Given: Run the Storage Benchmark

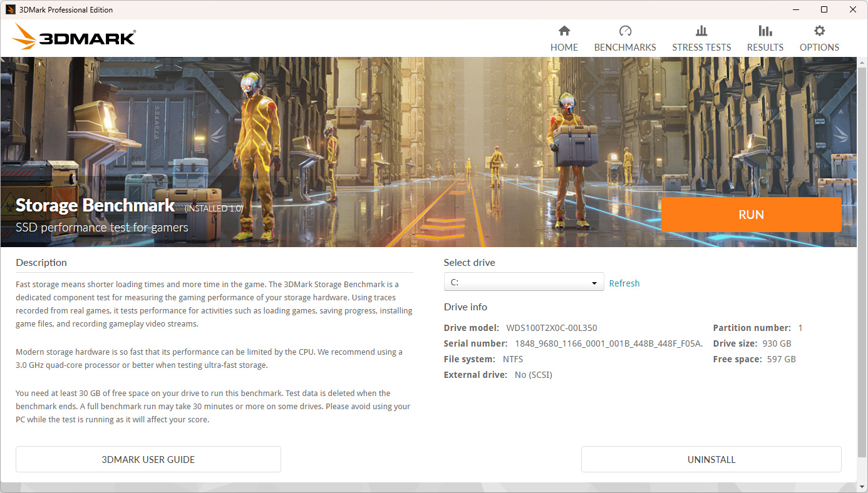Looking at the screenshot, I should (751, 215).
